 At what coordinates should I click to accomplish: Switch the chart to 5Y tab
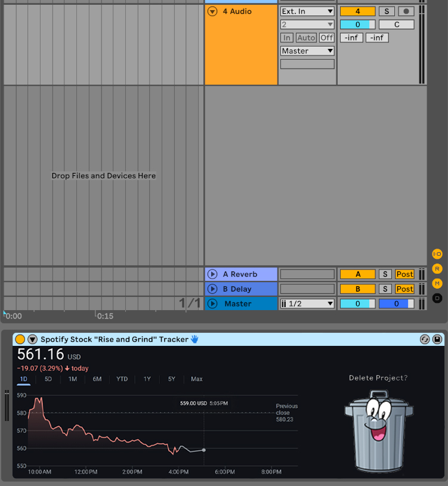(171, 379)
